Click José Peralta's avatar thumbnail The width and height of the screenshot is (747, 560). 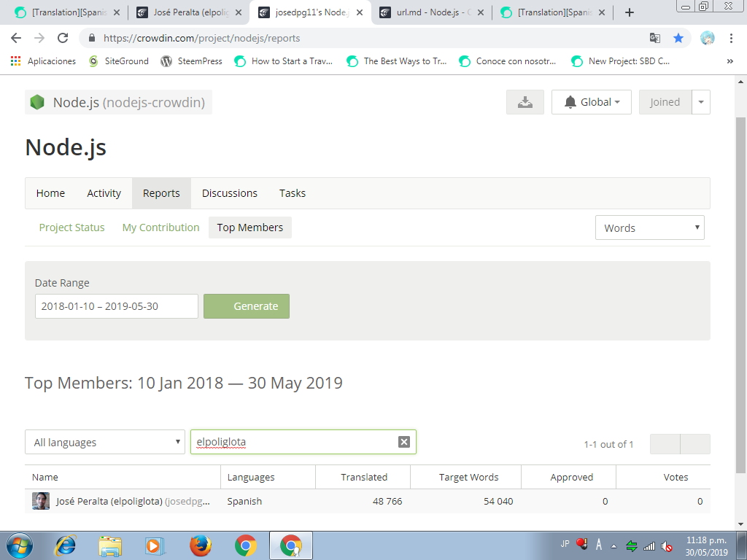point(41,501)
